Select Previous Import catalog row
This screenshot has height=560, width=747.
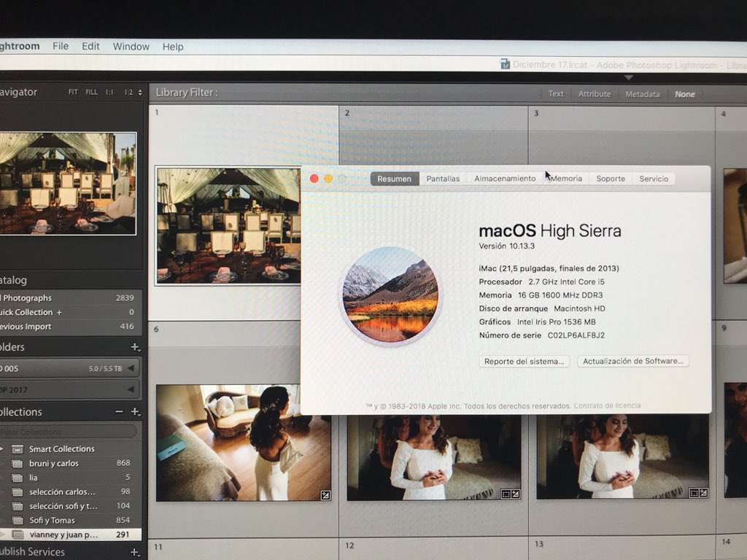pos(71,326)
